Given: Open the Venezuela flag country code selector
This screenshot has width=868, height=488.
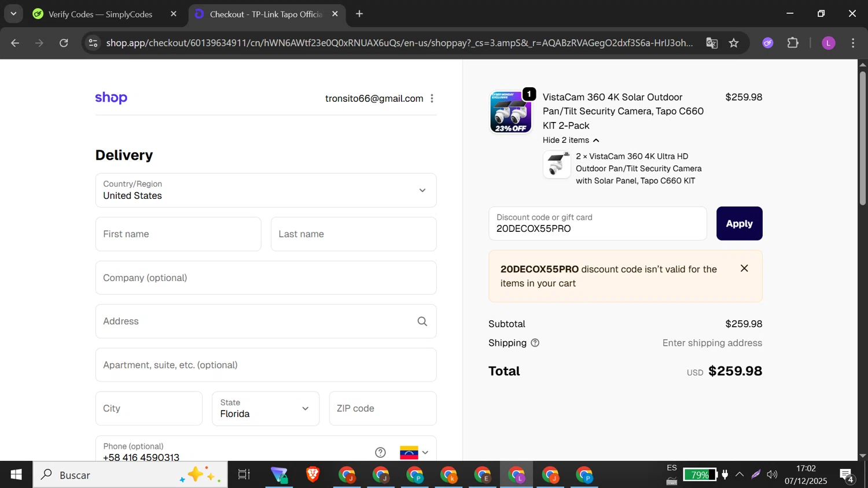Looking at the screenshot, I should 414,452.
